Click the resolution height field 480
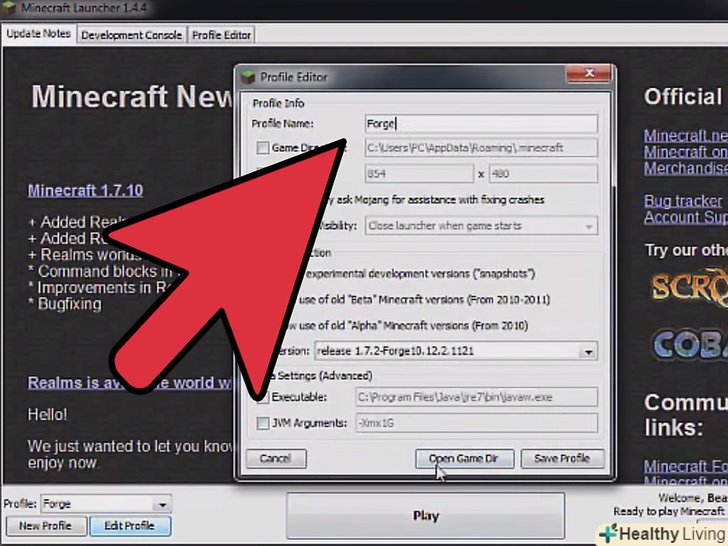The image size is (728, 546). [543, 174]
